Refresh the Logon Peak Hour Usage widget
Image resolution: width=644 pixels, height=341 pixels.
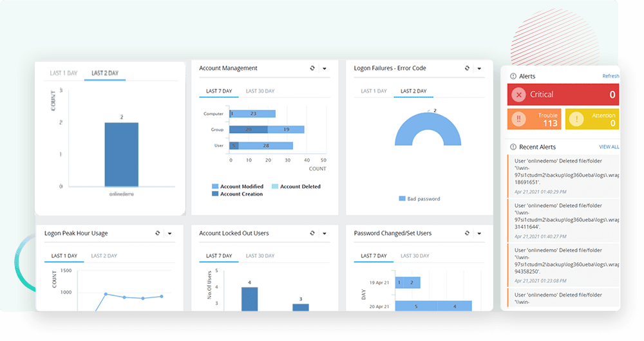[157, 233]
